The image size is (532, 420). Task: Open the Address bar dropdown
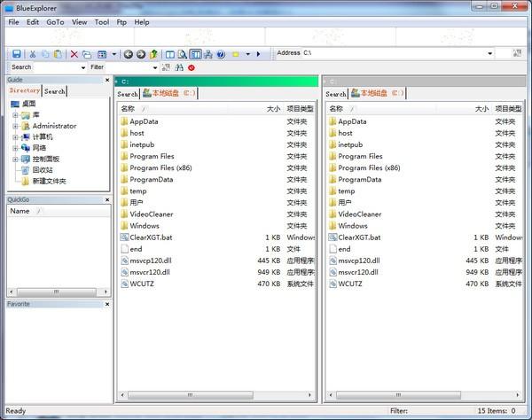coord(490,53)
